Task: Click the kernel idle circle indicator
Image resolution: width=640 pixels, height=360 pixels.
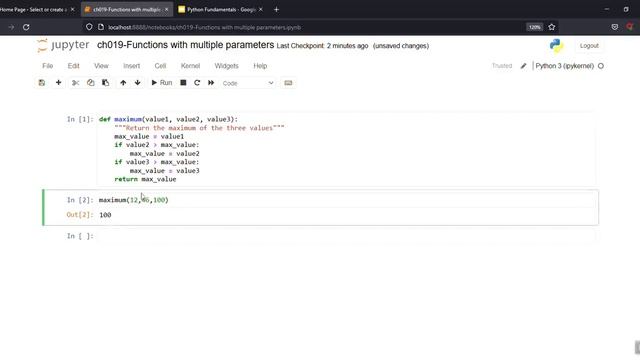Action: click(x=601, y=66)
